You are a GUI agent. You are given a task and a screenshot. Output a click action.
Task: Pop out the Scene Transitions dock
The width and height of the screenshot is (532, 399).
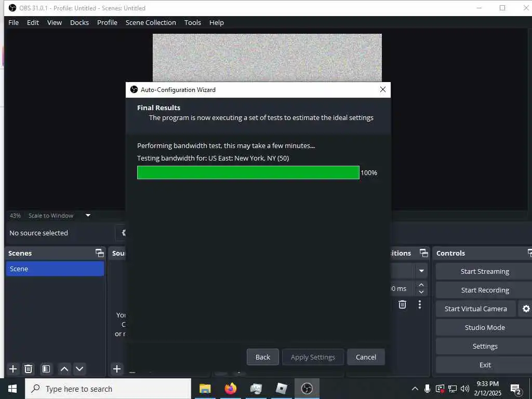(424, 253)
